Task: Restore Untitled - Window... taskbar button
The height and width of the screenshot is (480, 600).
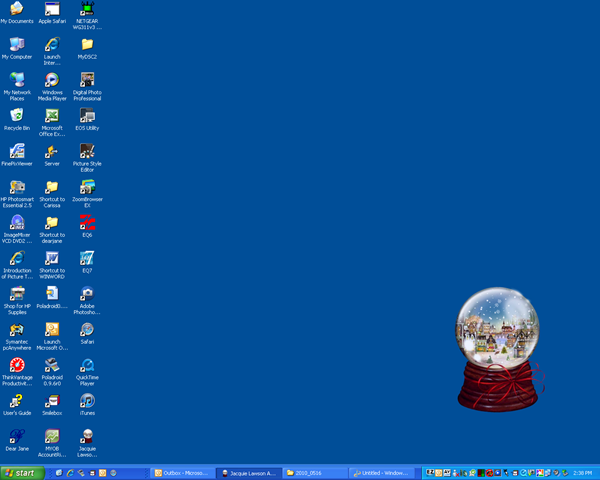Action: 382,473
